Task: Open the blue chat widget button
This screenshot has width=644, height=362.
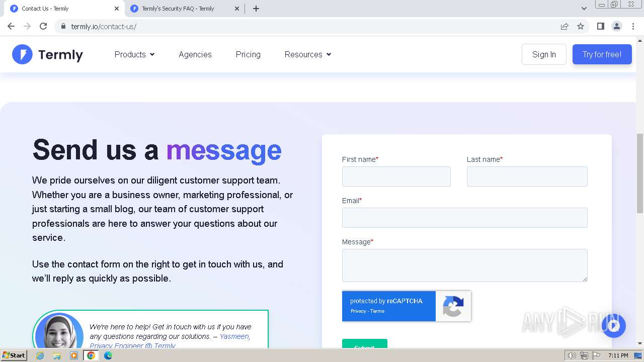Action: 613,326
